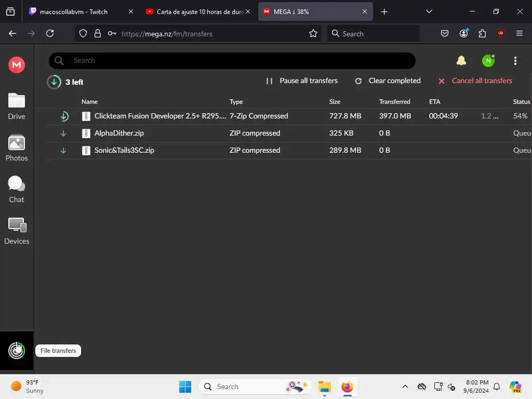
Task: Click the File transfers sidebar icon
Action: pos(17,351)
